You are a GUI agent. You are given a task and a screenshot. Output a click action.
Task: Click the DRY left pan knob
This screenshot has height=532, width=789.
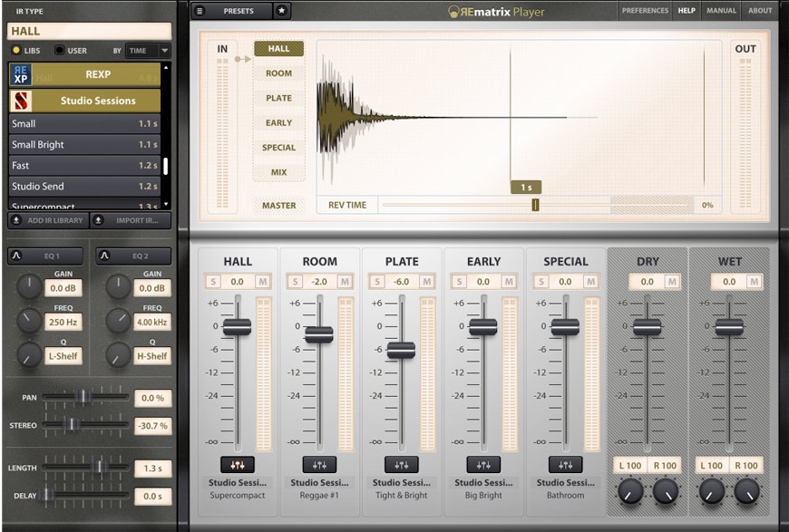(x=630, y=491)
